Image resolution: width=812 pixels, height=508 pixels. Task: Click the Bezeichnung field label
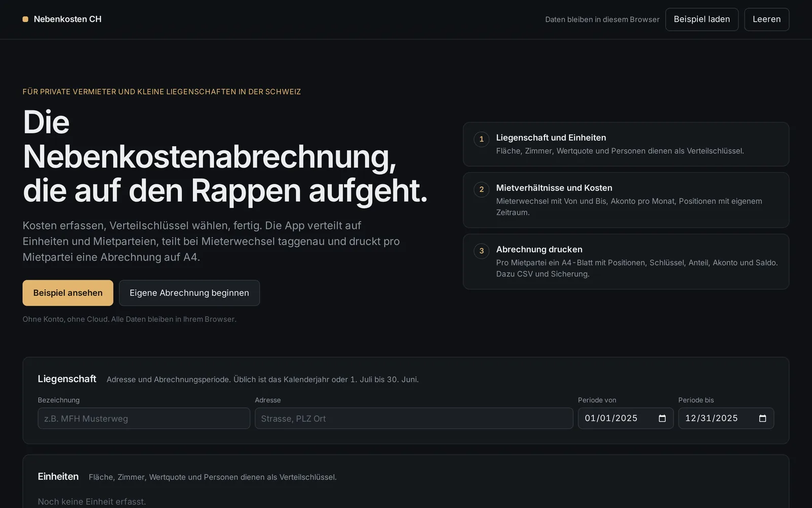[x=58, y=400]
